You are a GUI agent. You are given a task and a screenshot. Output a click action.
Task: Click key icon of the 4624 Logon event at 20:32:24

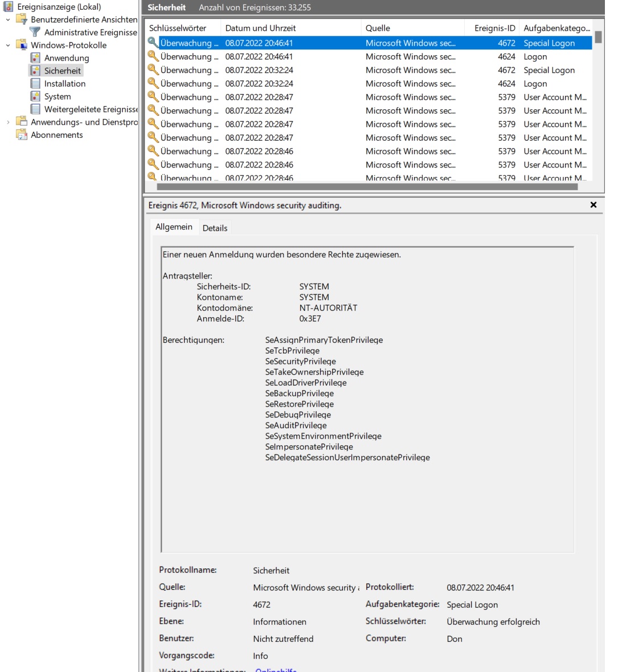[152, 83]
